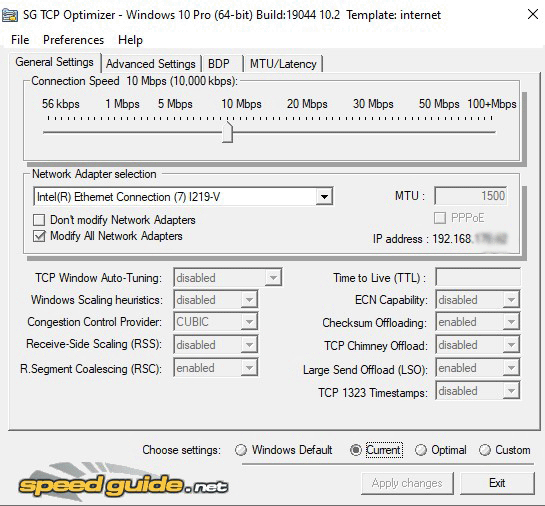Click the connection speed slider handle
545x506 pixels.
tap(227, 132)
